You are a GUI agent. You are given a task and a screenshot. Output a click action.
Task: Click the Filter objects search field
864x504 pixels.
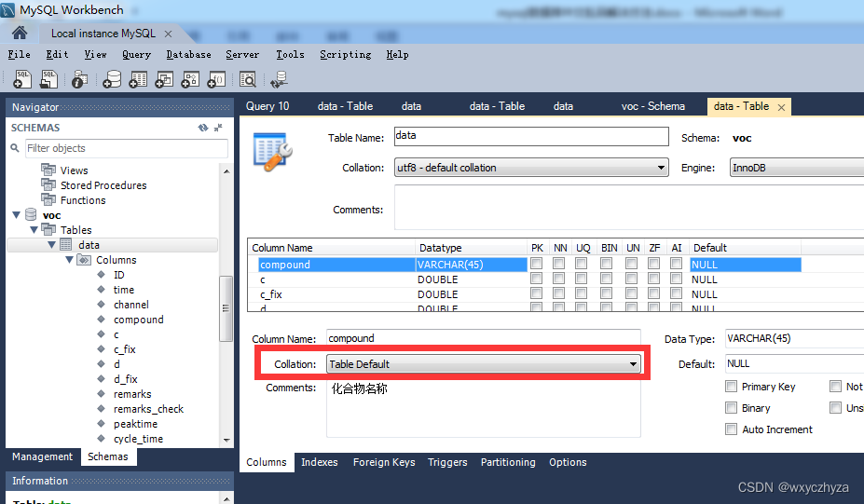(x=126, y=148)
